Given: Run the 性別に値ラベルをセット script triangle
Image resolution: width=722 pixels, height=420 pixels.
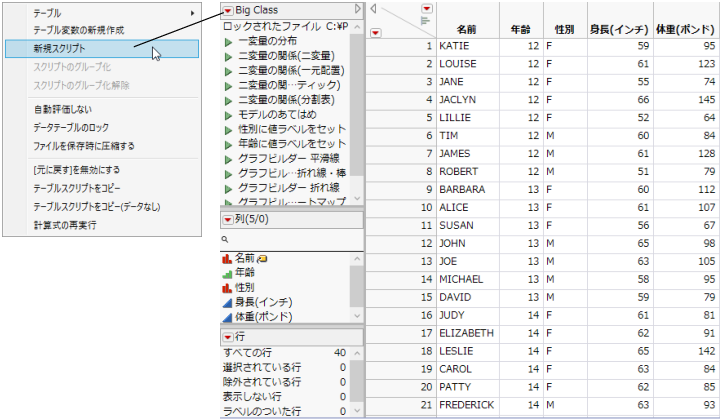Looking at the screenshot, I should 228,130.
